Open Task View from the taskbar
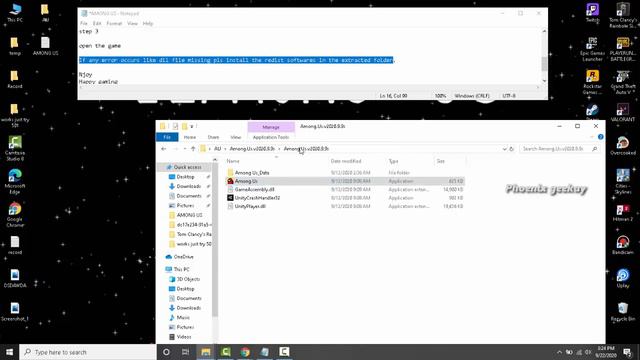 [x=186, y=352]
